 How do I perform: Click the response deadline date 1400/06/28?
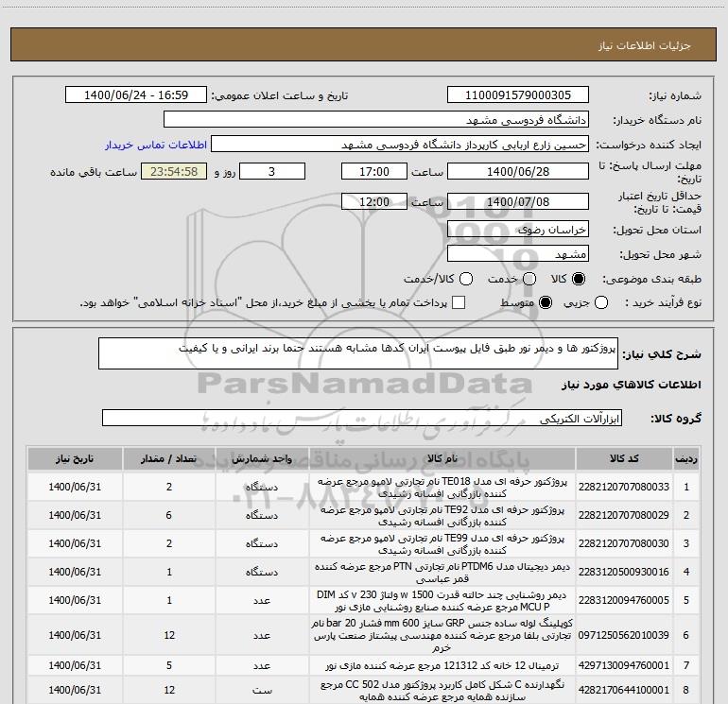(x=518, y=171)
